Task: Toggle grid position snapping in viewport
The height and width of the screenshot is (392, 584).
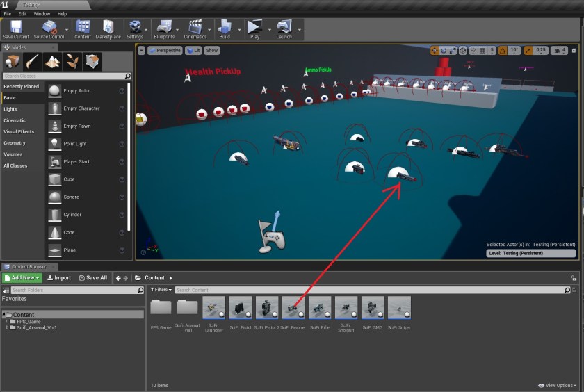Action: pyautogui.click(x=482, y=51)
